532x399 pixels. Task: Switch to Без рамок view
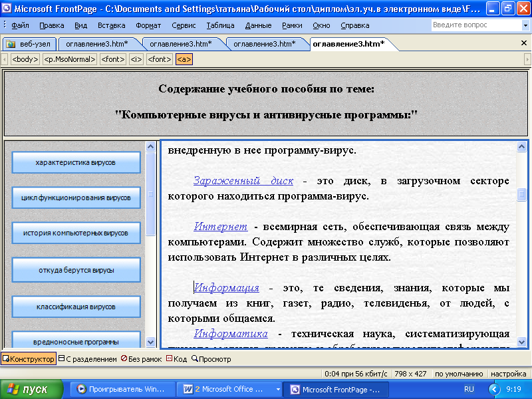tap(141, 359)
